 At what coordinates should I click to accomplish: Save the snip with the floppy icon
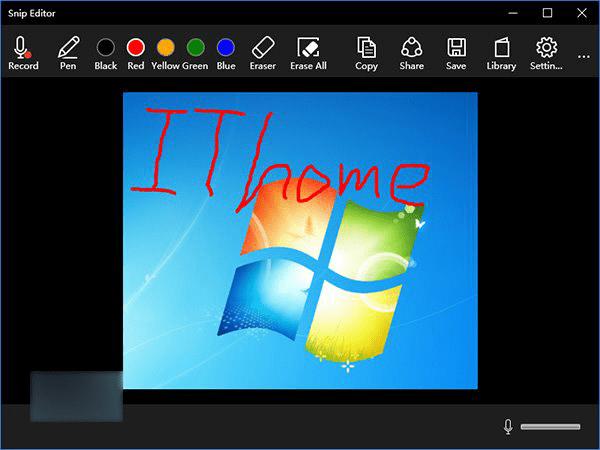[456, 53]
